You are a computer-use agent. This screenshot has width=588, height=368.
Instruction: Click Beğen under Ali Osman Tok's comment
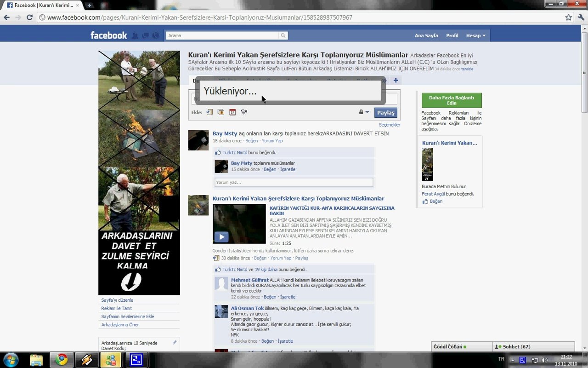click(x=267, y=341)
